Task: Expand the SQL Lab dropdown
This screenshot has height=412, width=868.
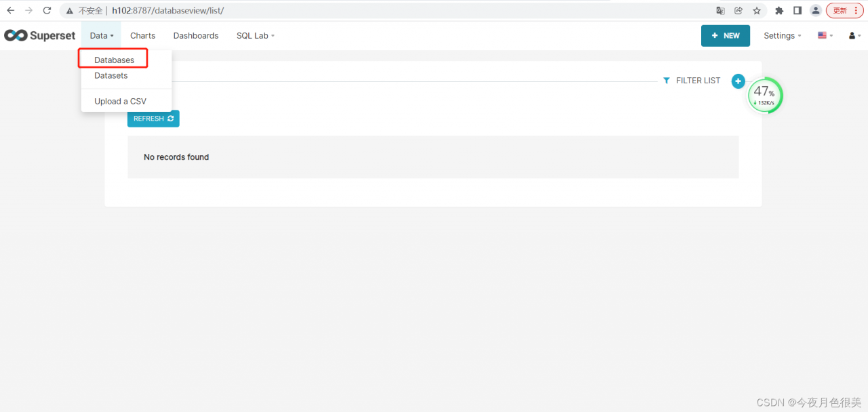Action: tap(256, 35)
